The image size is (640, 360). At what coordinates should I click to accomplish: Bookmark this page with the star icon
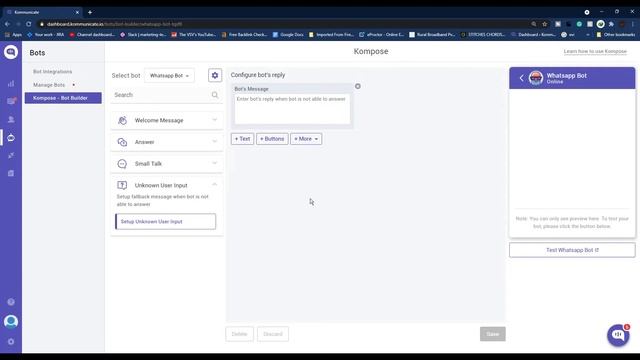[544, 24]
